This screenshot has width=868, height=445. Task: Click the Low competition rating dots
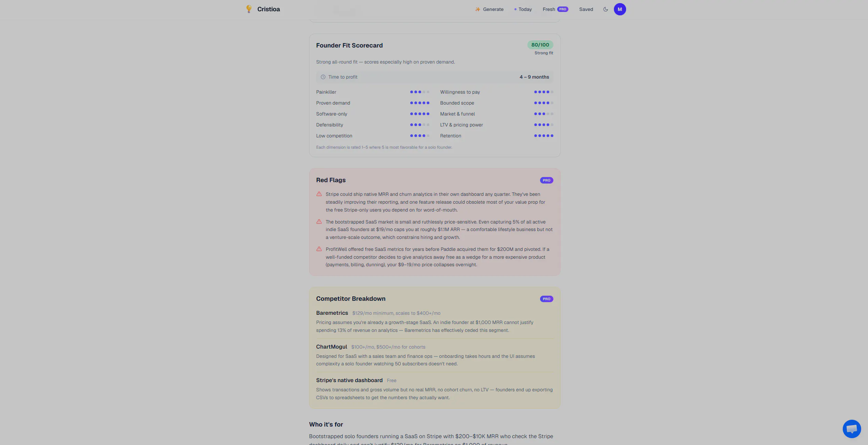pyautogui.click(x=419, y=136)
